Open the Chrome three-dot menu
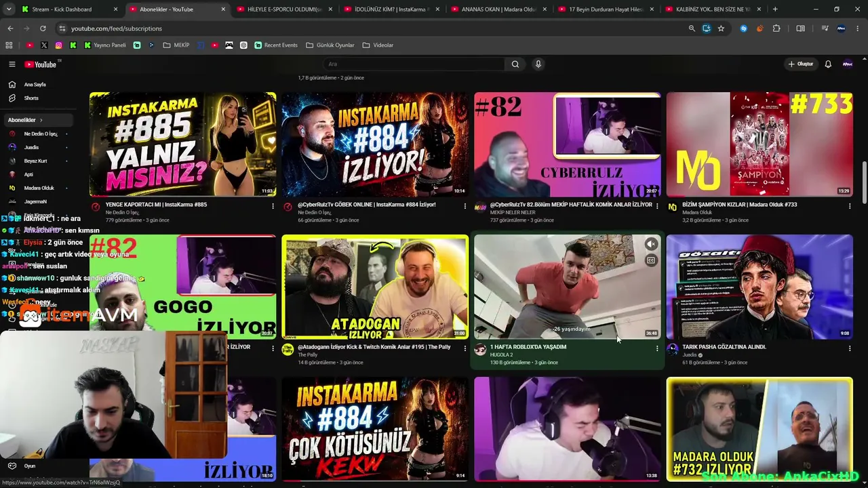 [857, 28]
